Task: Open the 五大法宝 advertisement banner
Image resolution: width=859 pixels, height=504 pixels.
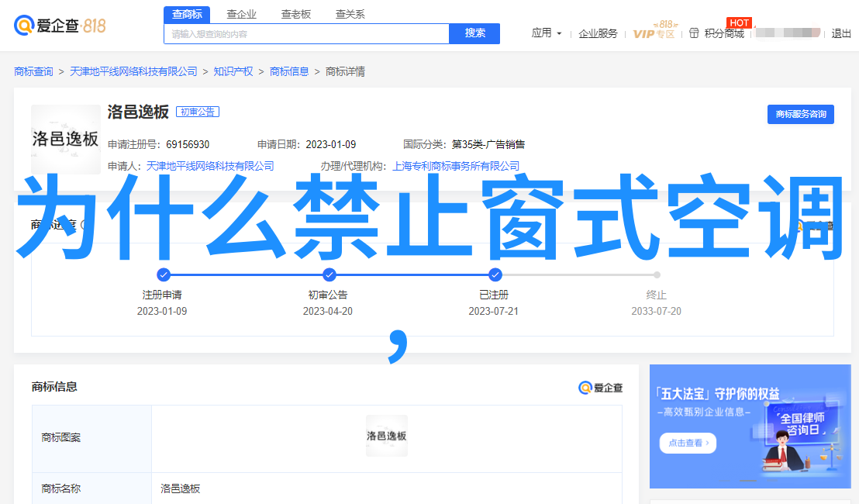Action: (x=750, y=426)
